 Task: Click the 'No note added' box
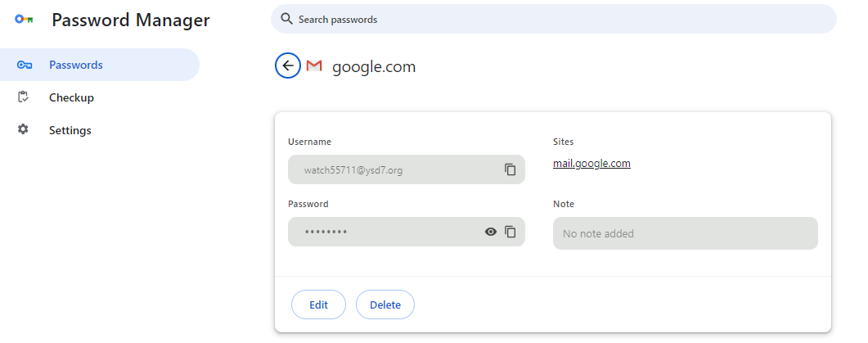click(686, 233)
